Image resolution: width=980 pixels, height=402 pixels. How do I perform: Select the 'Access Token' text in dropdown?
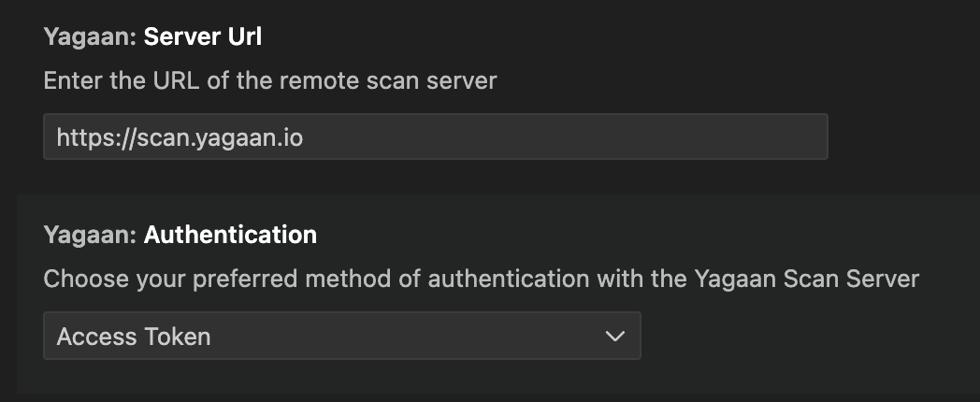[134, 337]
